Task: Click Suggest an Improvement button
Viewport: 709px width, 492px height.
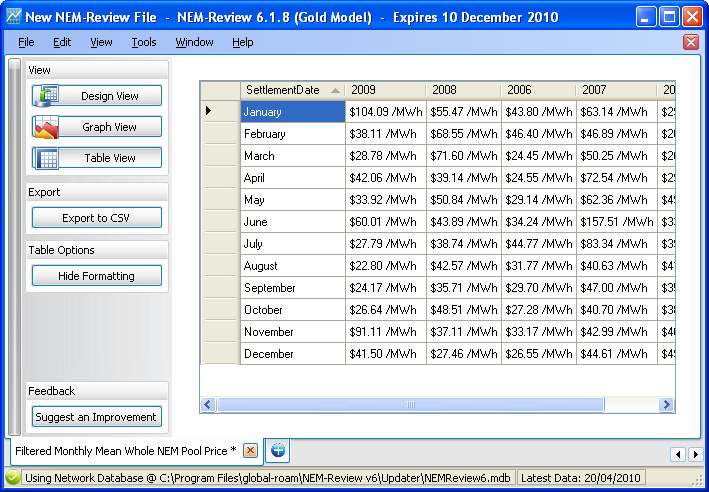Action: coord(97,416)
